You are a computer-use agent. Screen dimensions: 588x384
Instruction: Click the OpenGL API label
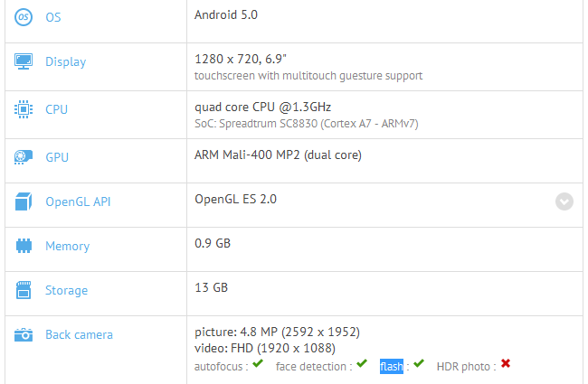[80, 201]
